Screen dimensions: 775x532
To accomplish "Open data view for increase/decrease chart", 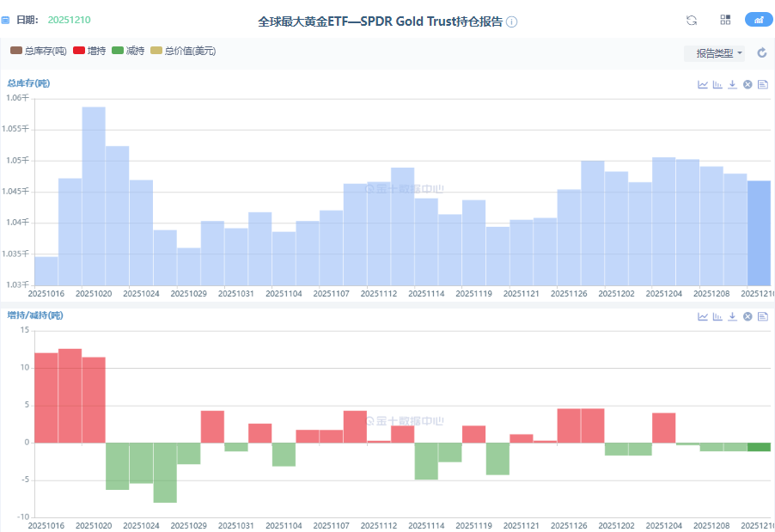I will click(762, 316).
